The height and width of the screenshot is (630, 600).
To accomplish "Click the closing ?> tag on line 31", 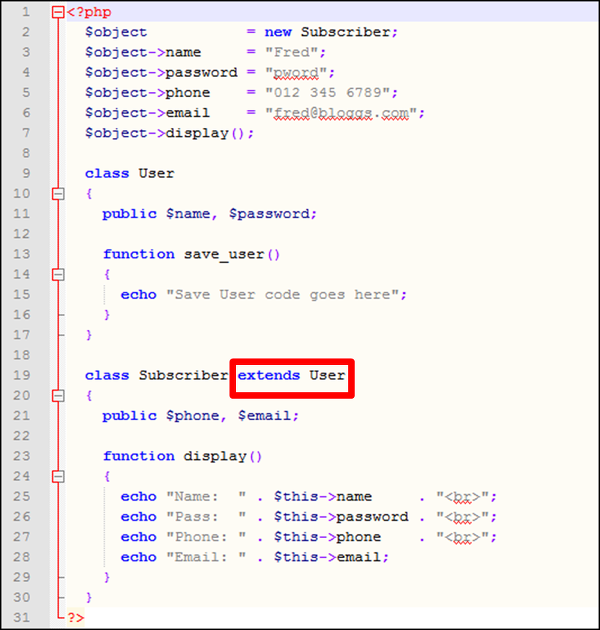I will [76, 617].
